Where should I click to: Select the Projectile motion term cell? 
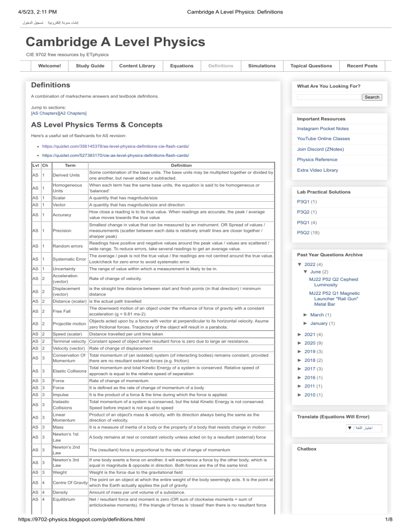pyautogui.click(x=70, y=324)
